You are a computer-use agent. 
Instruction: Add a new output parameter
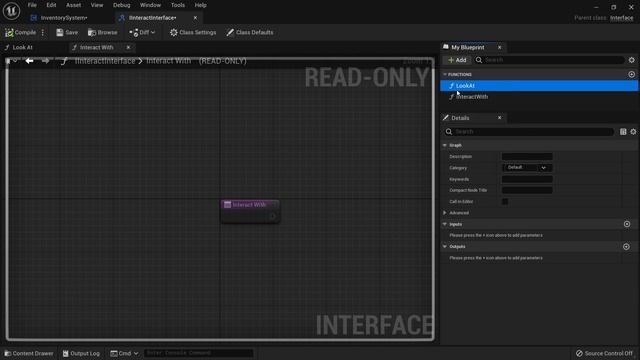coord(627,247)
